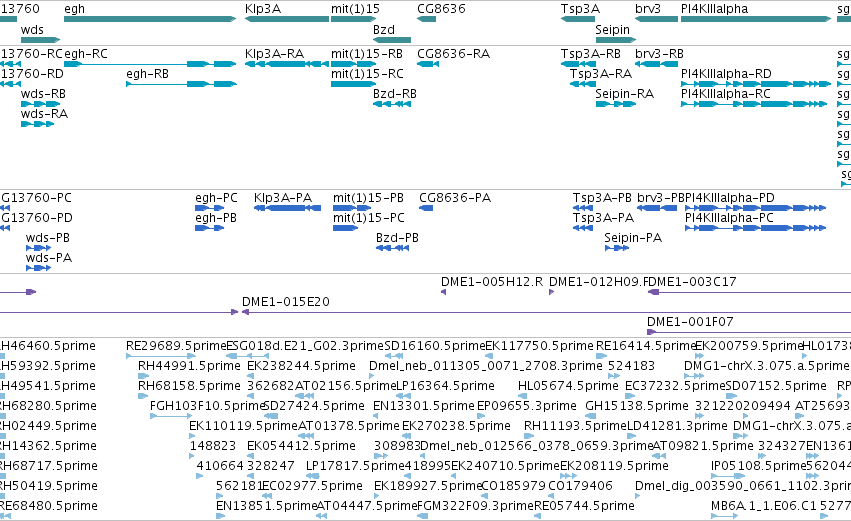
Task: Select protein PI4KIIIalpha-PD
Action: [x=755, y=208]
